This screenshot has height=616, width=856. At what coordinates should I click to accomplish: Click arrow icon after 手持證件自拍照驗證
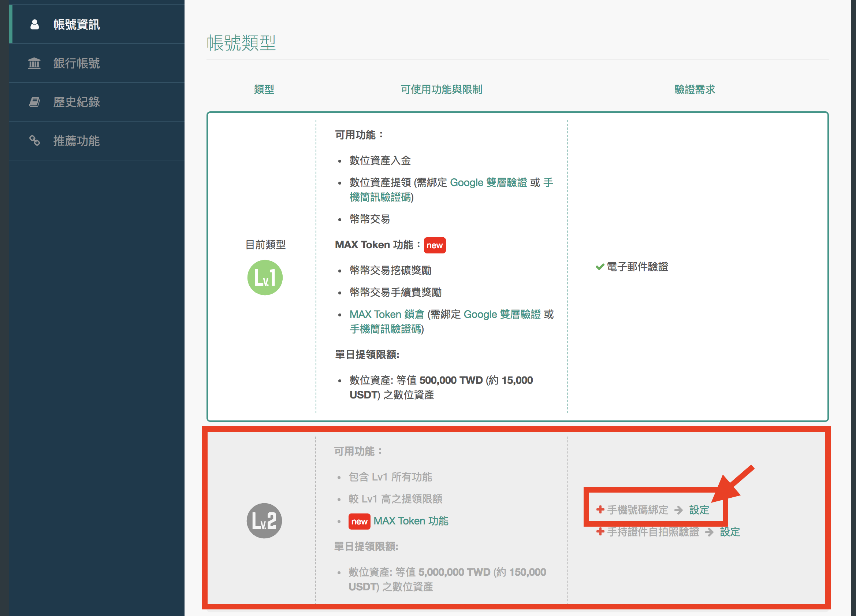[709, 532]
